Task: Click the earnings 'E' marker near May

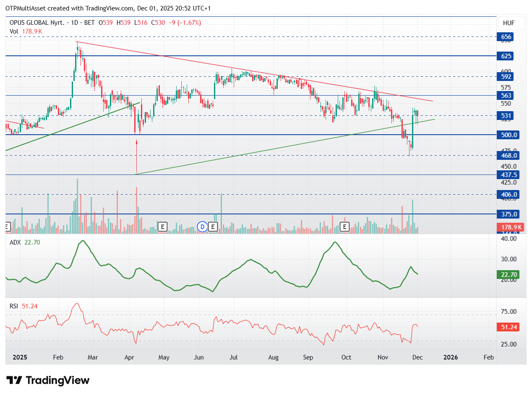Action: coord(163,227)
